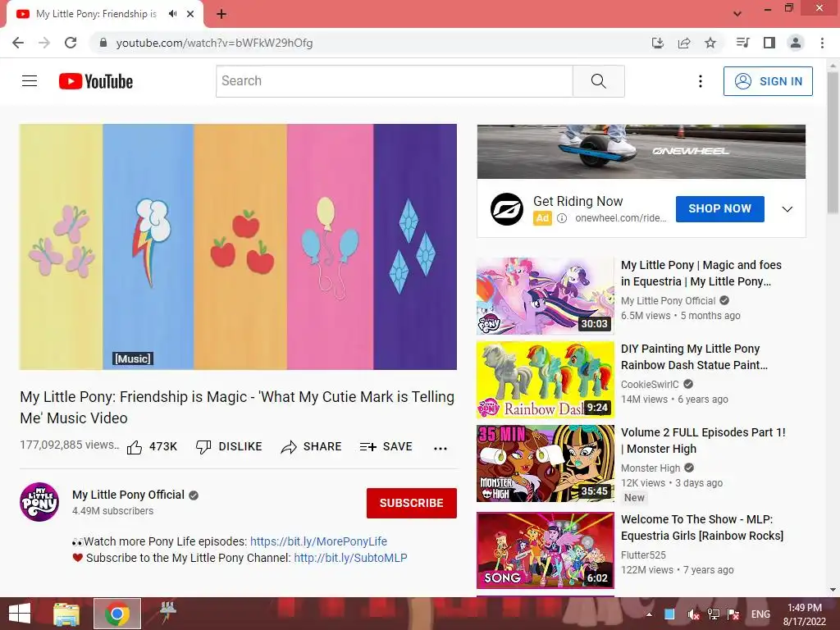Open the YouTube hamburger guide menu
The image size is (840, 630).
pos(30,81)
